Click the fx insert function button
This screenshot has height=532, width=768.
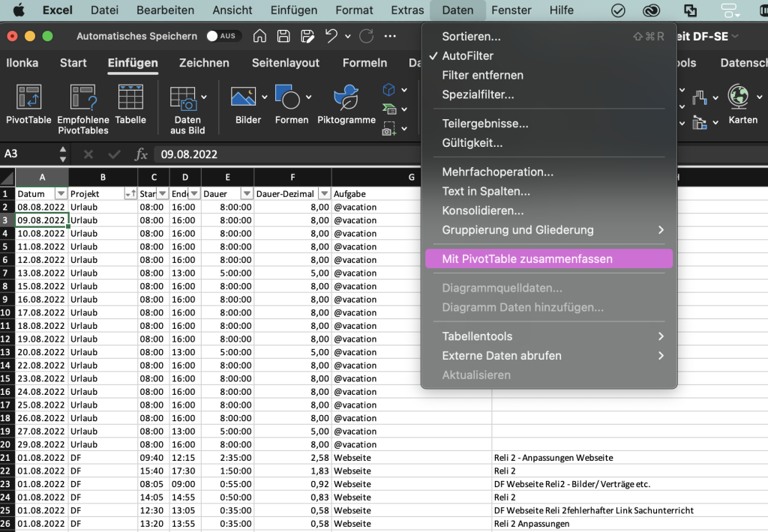click(x=141, y=154)
